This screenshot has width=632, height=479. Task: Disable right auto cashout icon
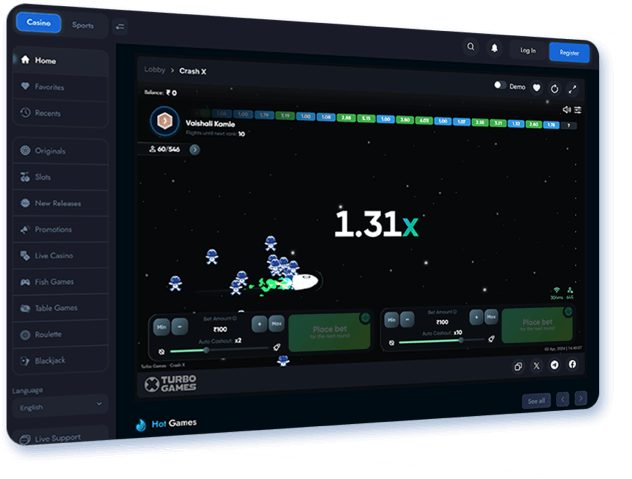pos(391,343)
